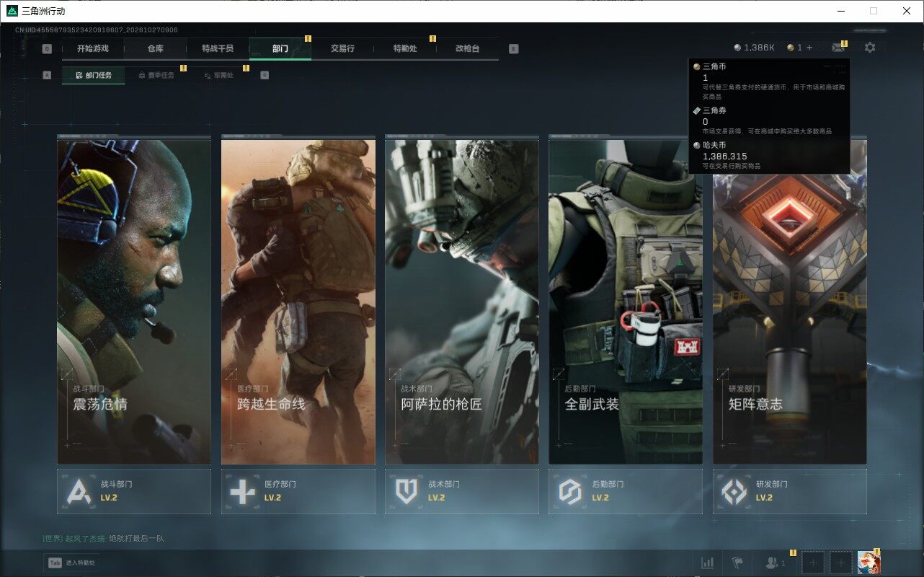Click the Q key previous-tab indicator
This screenshot has height=577, width=924.
pyautogui.click(x=47, y=49)
